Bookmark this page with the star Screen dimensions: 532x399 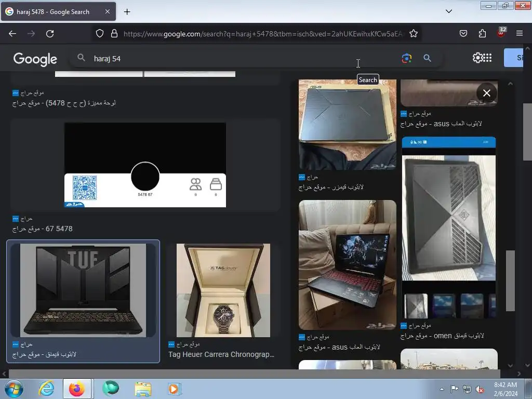point(413,34)
